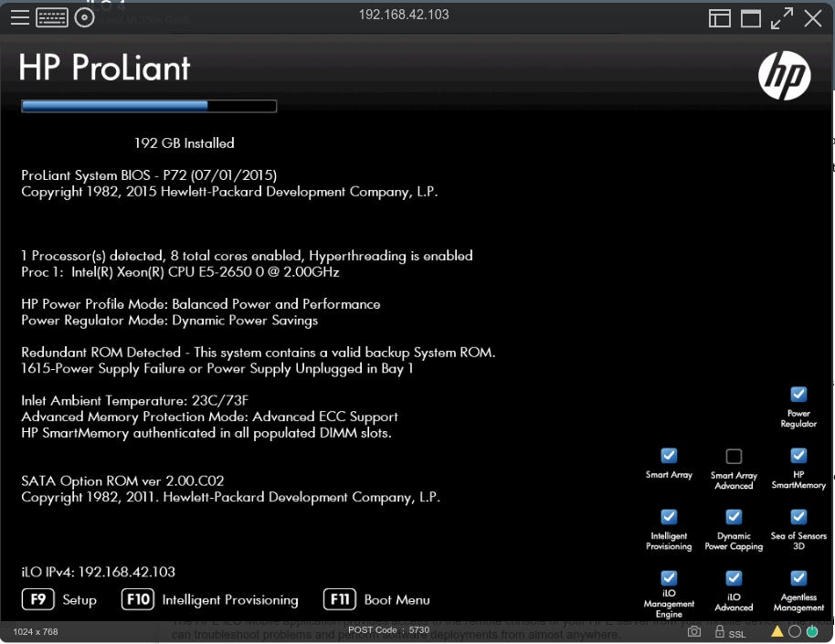This screenshot has height=644, width=835.
Task: Click the F11 Boot Menu key button
Action: tap(340, 599)
